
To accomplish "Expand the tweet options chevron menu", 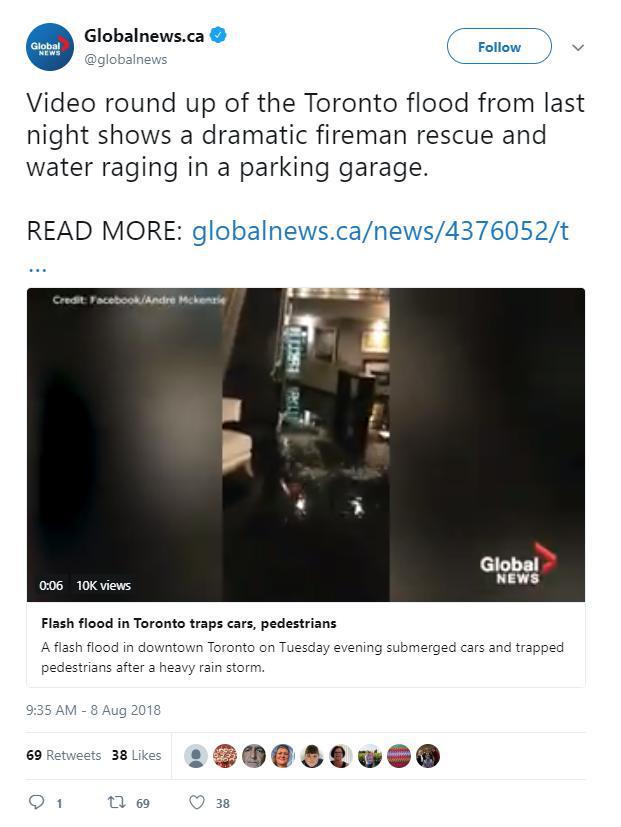I will (578, 47).
